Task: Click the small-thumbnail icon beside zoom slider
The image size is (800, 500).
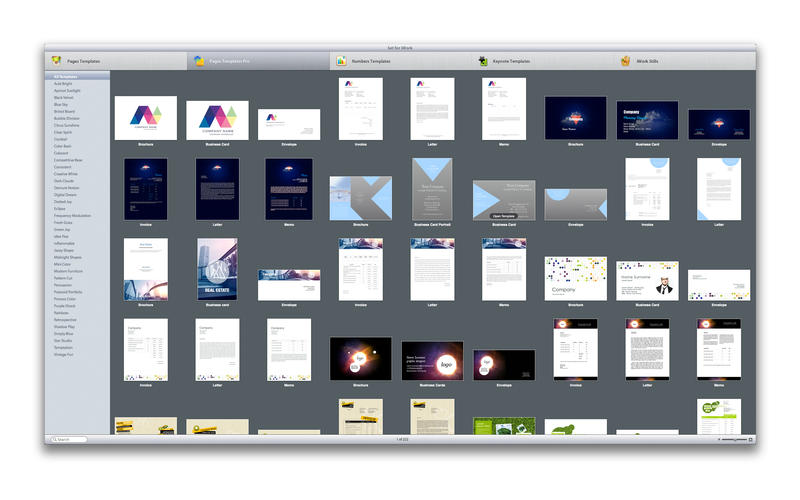Action: (x=718, y=440)
